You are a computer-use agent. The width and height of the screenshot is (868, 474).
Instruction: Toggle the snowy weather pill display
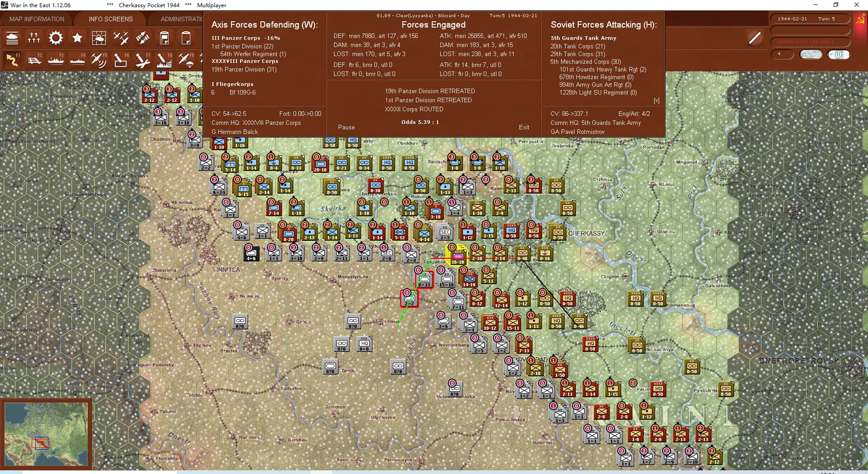click(811, 55)
